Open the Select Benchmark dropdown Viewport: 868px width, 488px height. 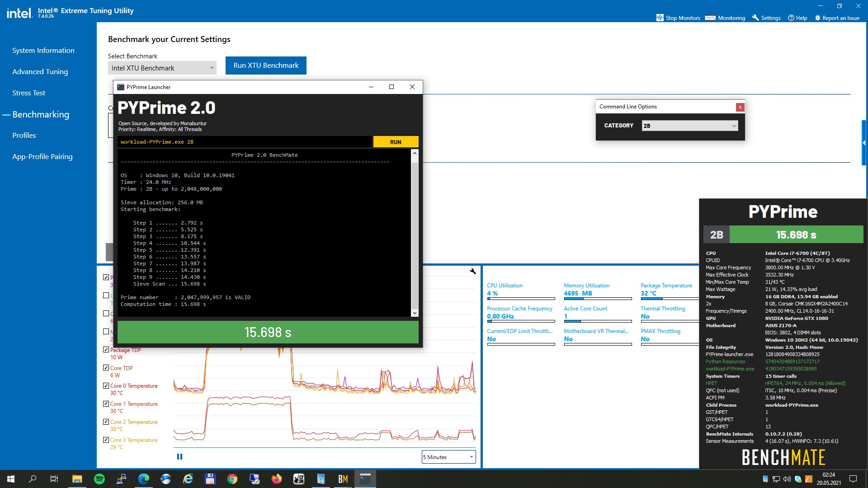162,68
